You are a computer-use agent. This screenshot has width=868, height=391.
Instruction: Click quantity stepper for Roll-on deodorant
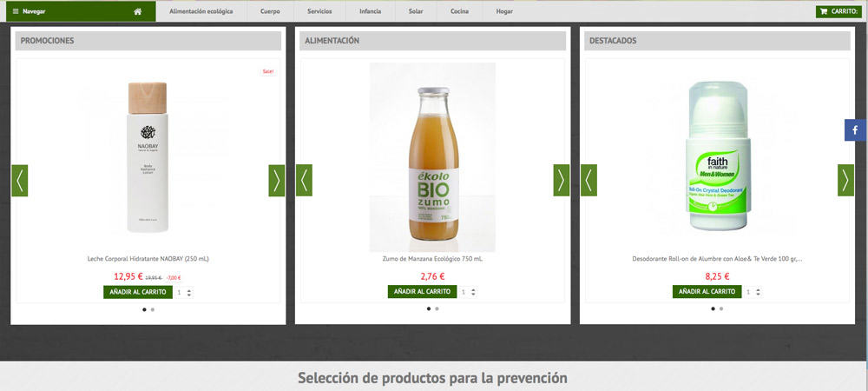click(x=759, y=292)
